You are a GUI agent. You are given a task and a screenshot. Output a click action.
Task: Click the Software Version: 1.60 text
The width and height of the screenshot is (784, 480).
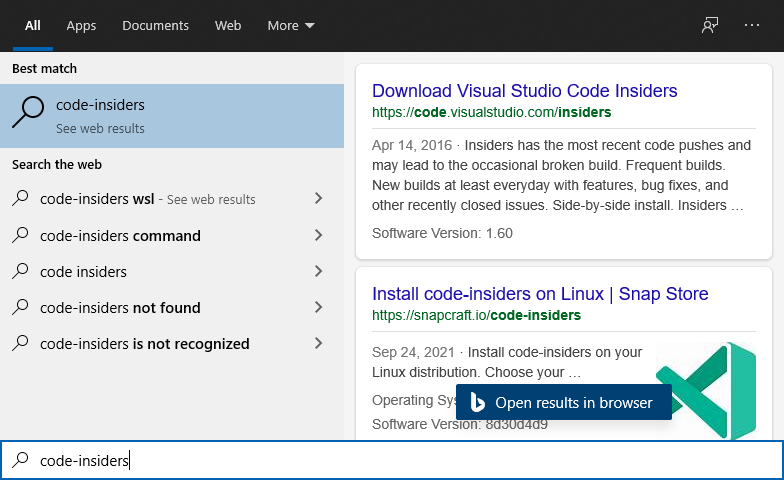click(x=442, y=233)
